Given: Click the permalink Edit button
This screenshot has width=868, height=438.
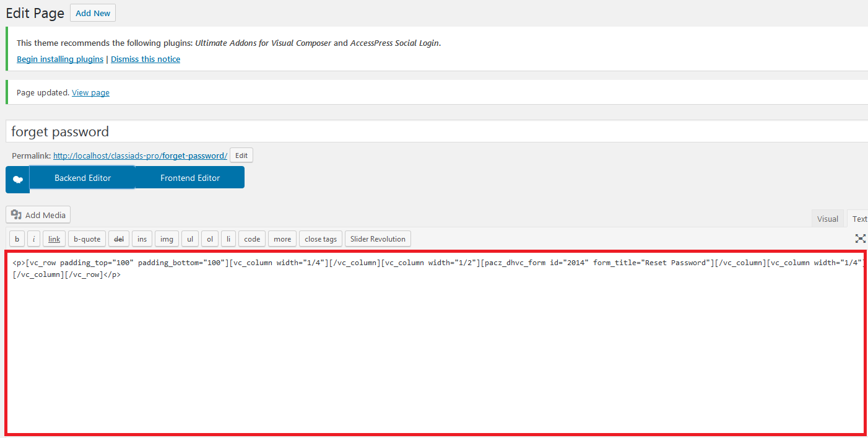Looking at the screenshot, I should pyautogui.click(x=241, y=155).
